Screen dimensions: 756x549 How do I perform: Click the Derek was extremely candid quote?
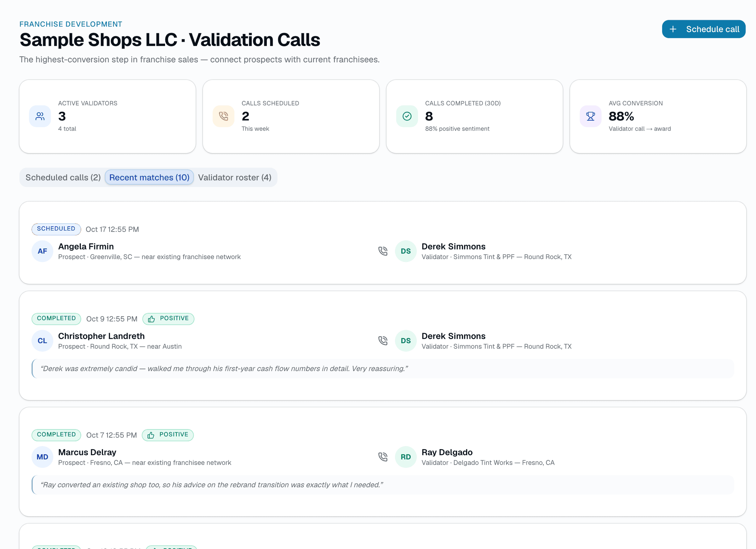point(224,369)
